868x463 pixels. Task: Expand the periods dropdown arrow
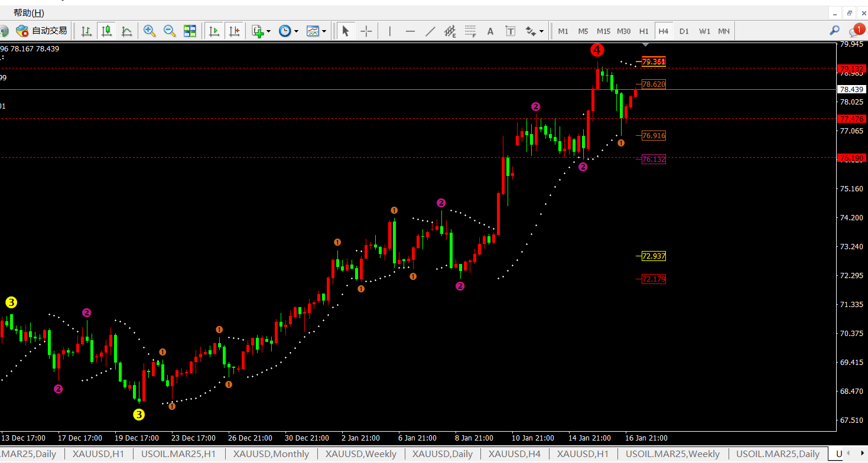tap(296, 31)
